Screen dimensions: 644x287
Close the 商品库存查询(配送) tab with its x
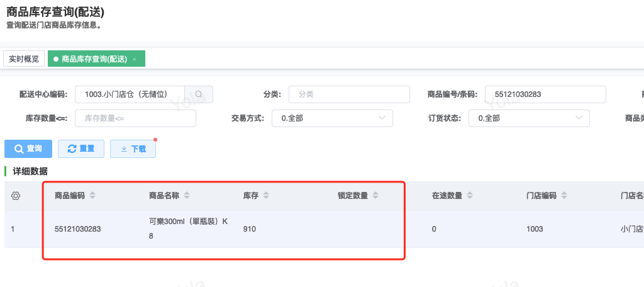click(x=134, y=59)
